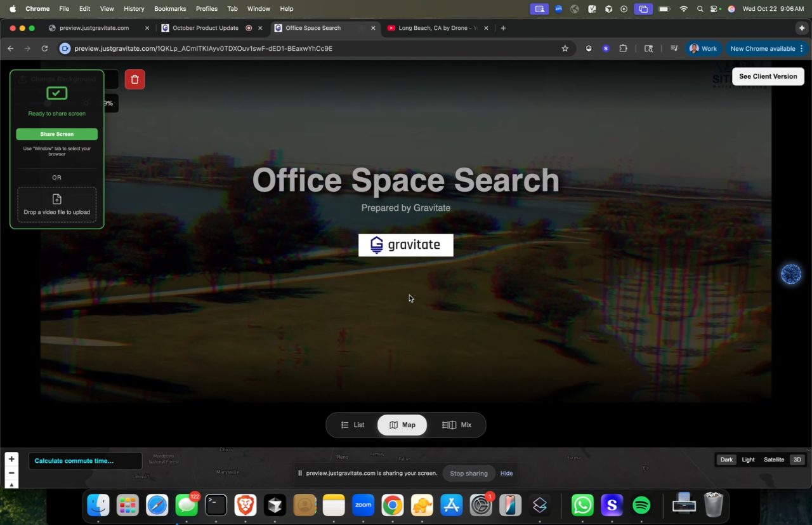Open Control Center in the menu bar
This screenshot has height=525, width=812.
click(715, 9)
